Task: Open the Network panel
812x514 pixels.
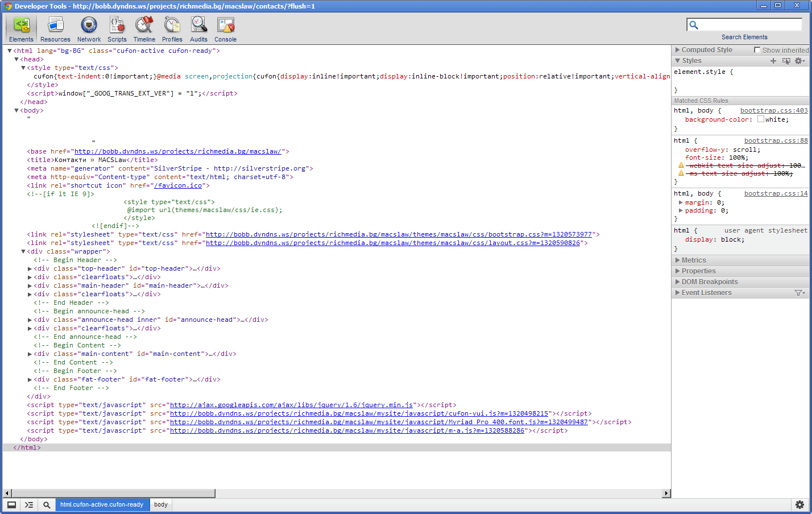Action: tap(89, 29)
